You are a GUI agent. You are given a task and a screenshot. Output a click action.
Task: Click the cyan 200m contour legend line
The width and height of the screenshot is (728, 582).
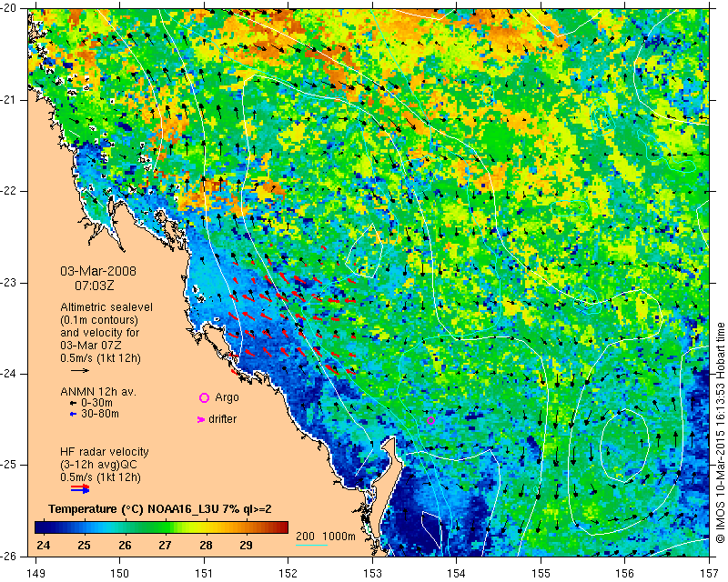(311, 545)
